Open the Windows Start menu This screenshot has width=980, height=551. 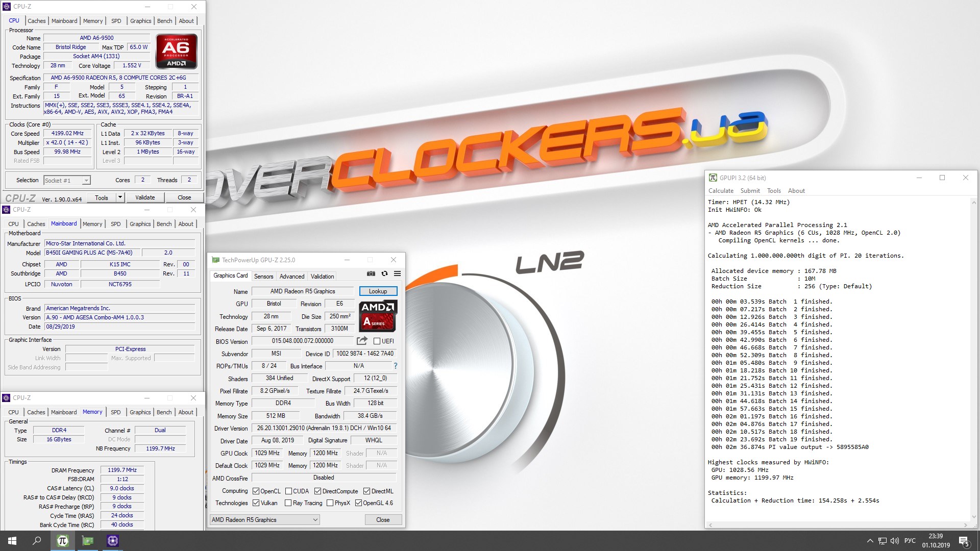click(12, 541)
